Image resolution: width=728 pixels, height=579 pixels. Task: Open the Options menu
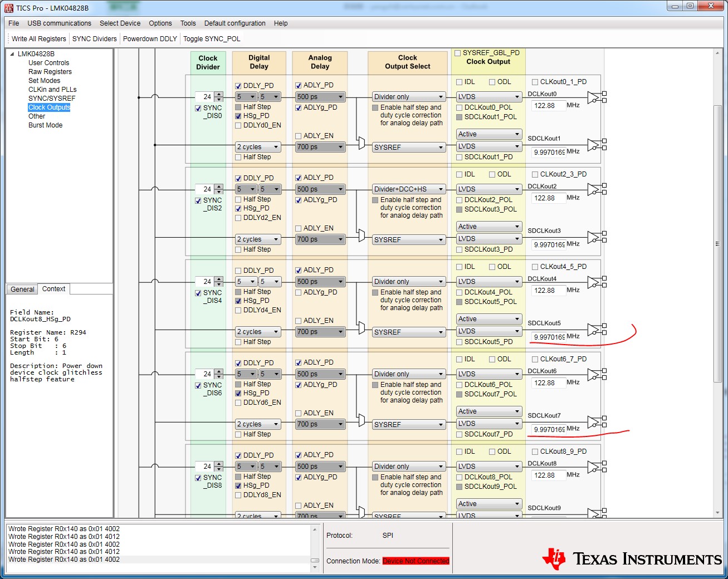160,23
